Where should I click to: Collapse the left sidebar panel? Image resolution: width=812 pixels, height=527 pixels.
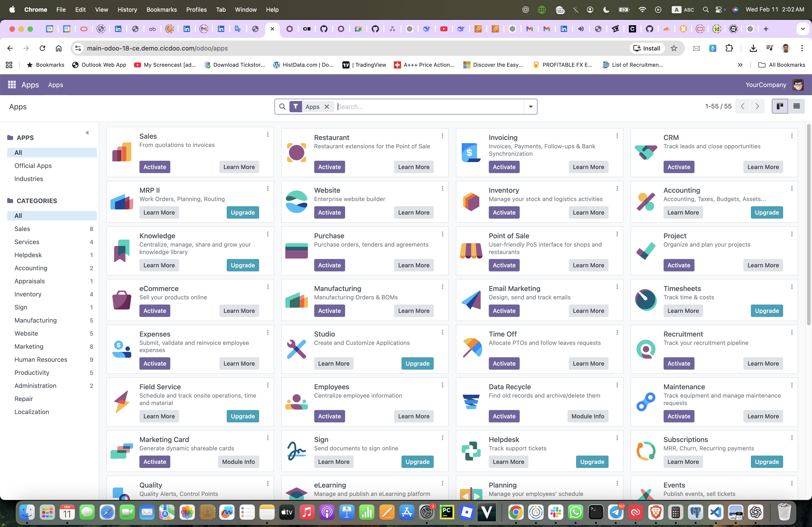click(87, 133)
